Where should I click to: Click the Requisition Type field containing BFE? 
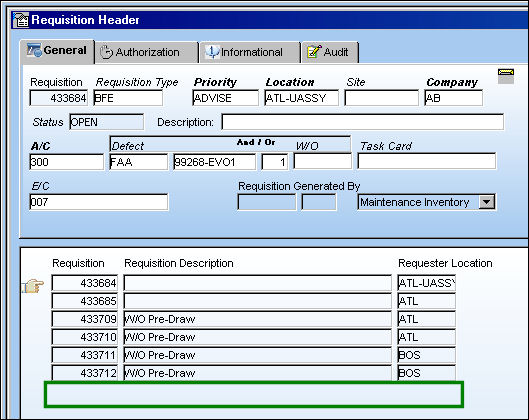(x=128, y=98)
